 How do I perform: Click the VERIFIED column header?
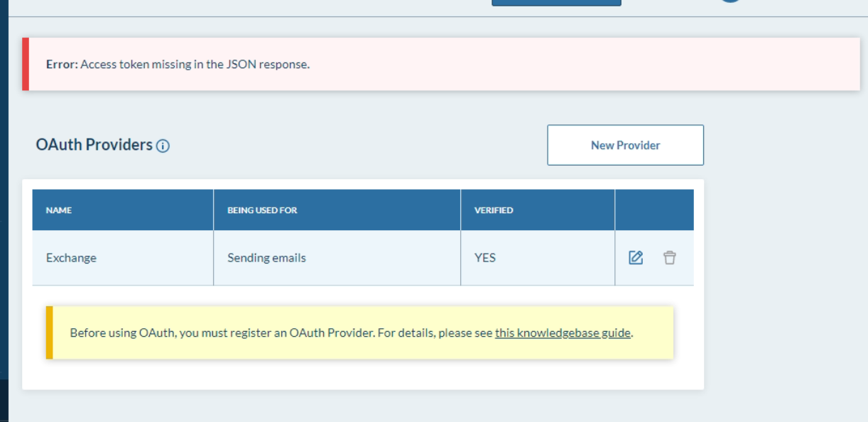pos(494,210)
